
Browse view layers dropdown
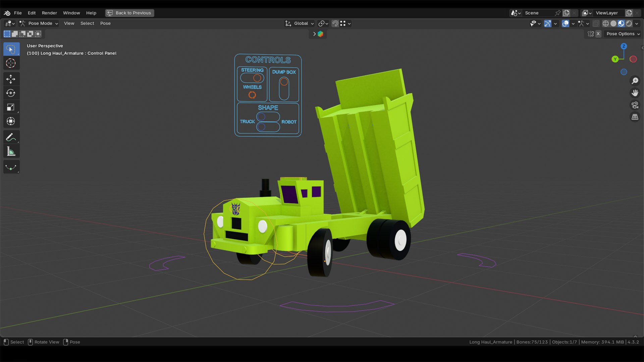coord(587,13)
